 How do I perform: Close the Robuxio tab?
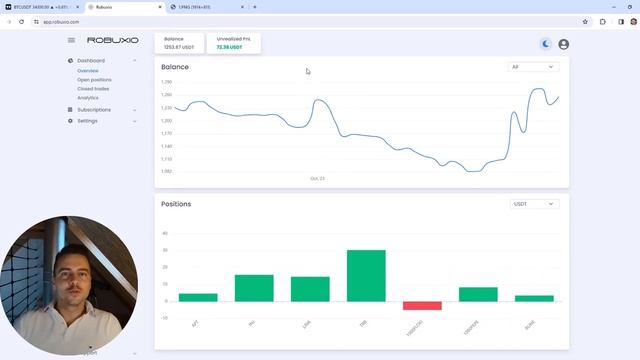click(x=160, y=7)
